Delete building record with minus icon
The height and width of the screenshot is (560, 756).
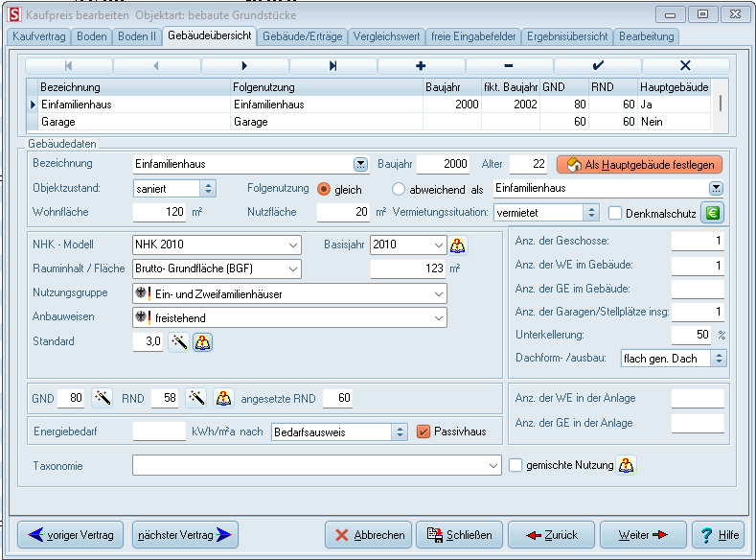(x=508, y=65)
